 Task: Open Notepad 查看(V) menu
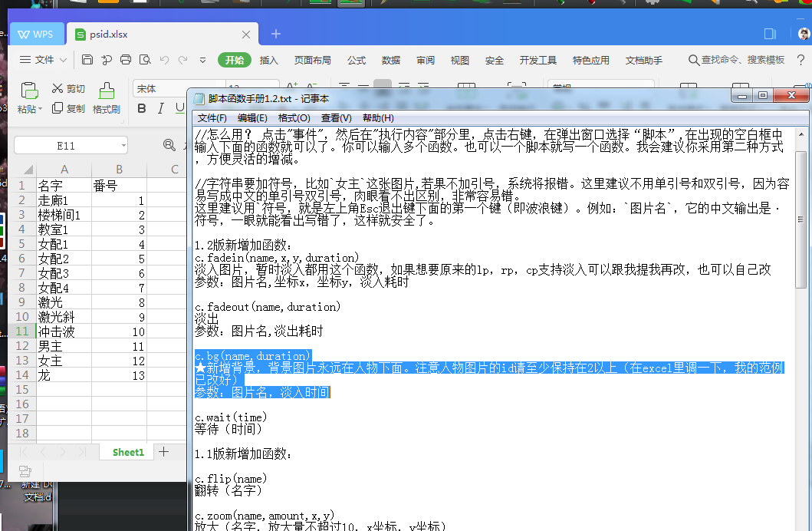336,118
